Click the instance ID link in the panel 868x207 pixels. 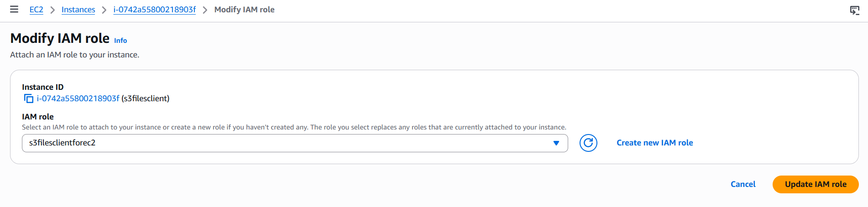tap(78, 98)
